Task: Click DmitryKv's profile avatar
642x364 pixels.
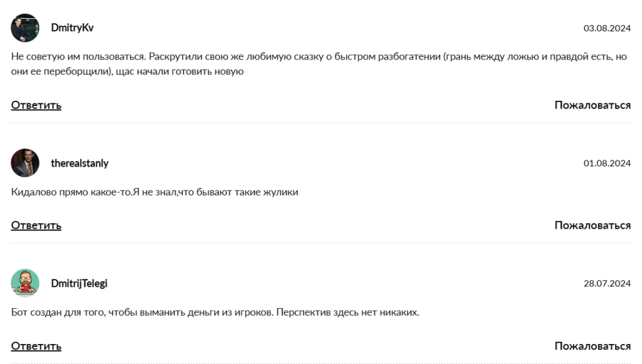Action: coord(25,28)
